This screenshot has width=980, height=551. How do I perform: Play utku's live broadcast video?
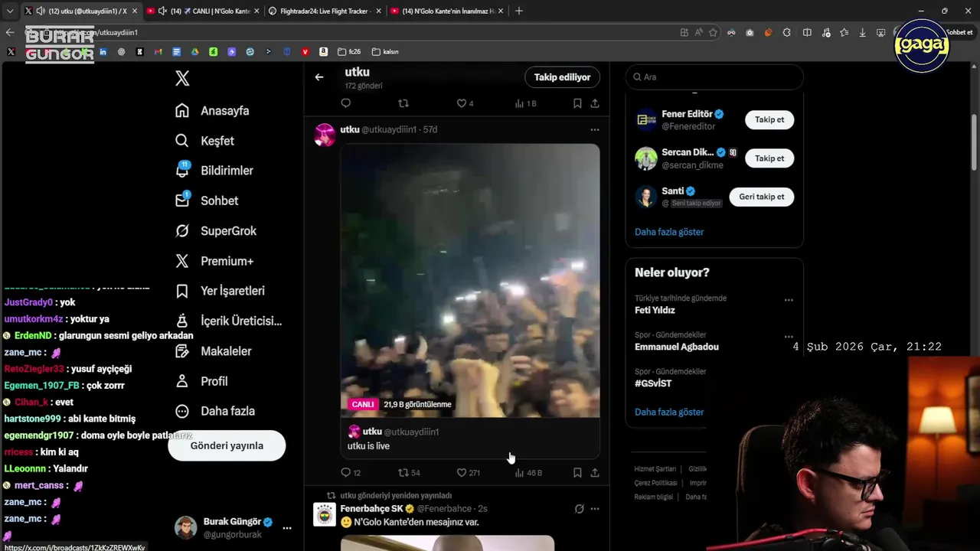point(470,280)
